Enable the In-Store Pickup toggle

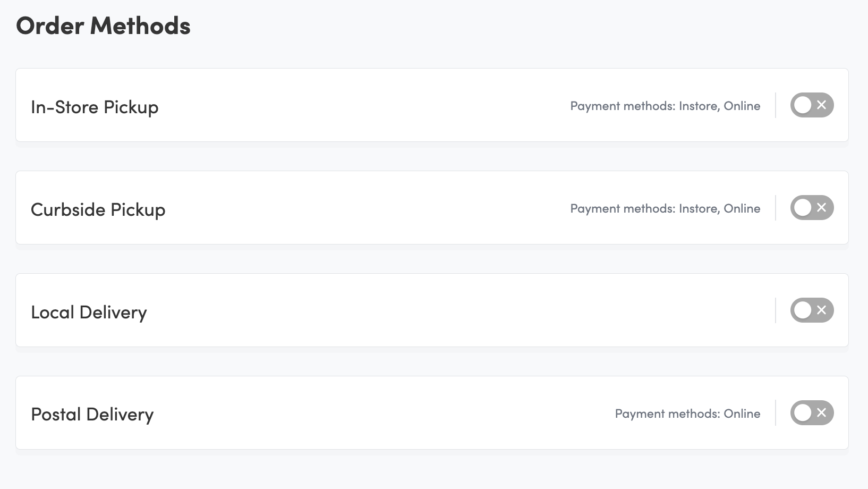pyautogui.click(x=812, y=105)
